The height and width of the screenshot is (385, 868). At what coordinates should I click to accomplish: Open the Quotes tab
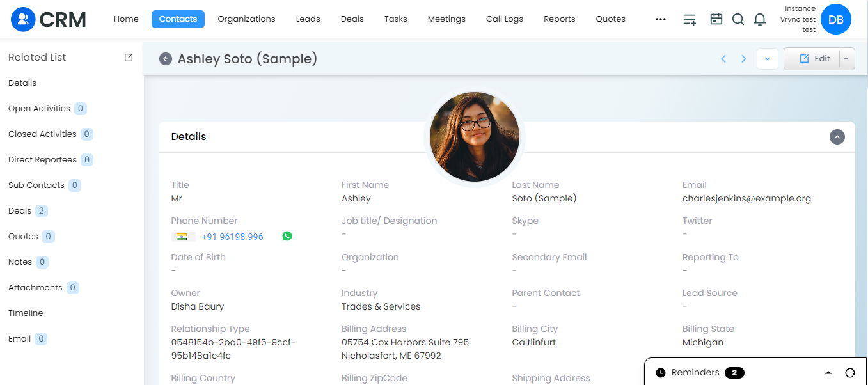coord(610,19)
